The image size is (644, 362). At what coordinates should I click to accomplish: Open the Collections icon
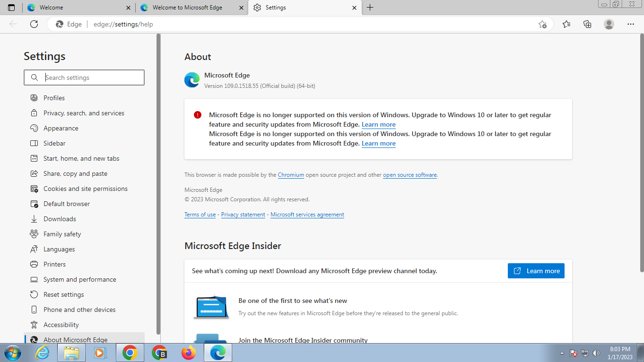[587, 24]
